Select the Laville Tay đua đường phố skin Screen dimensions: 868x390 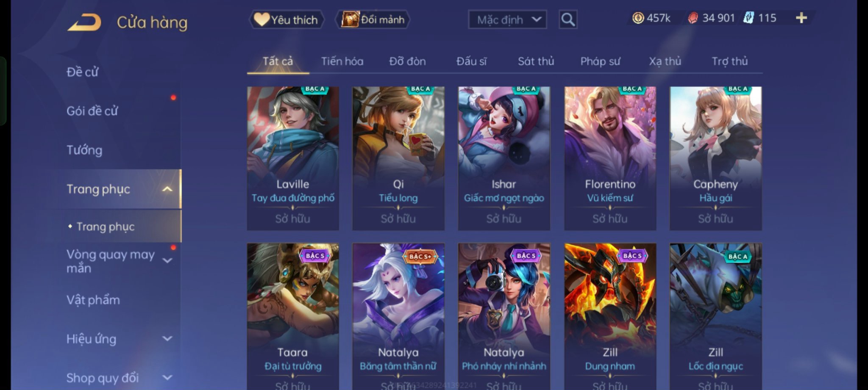(x=293, y=158)
